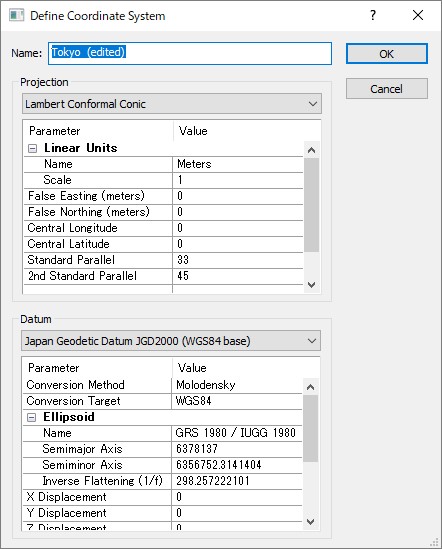Select the Semiminor Axis value 6356752.3141404
442x549 pixels.
pyautogui.click(x=237, y=465)
